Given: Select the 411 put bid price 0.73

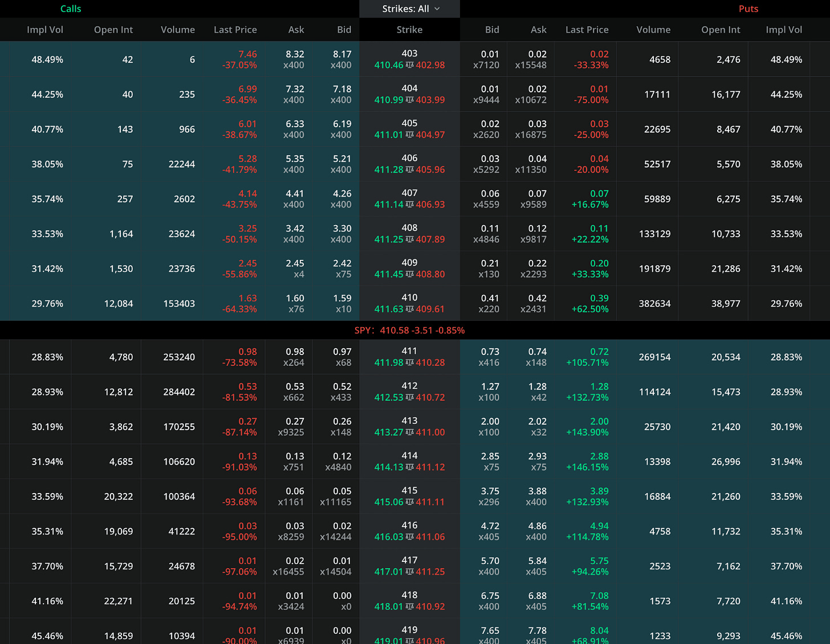Looking at the screenshot, I should coord(490,352).
